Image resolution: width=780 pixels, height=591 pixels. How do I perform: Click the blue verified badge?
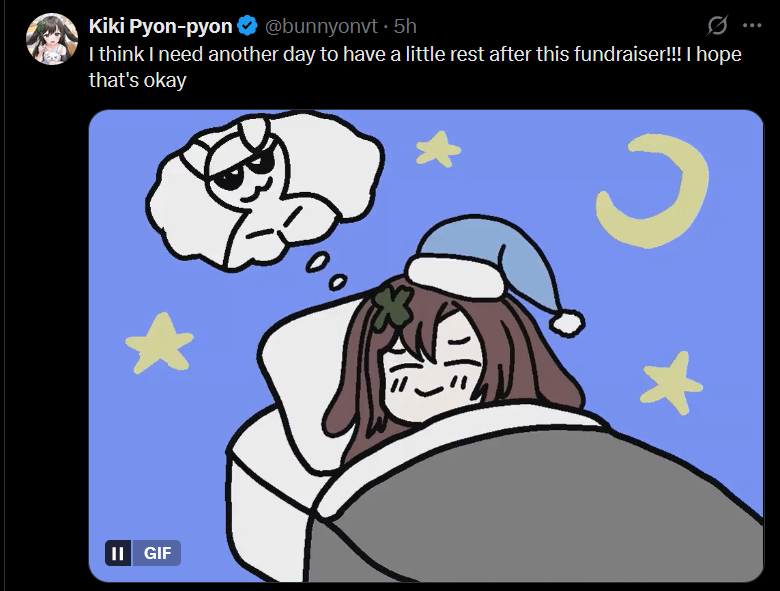pyautogui.click(x=247, y=26)
